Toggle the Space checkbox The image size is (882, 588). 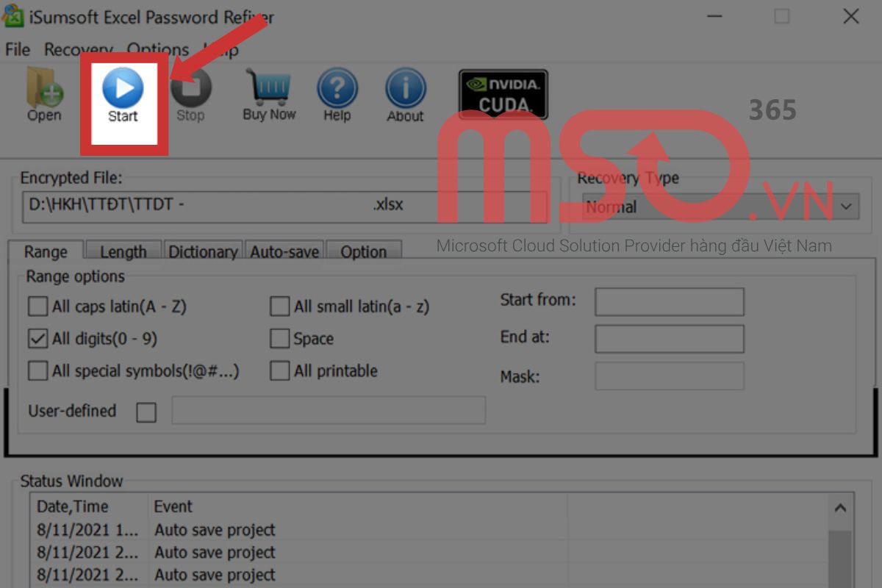tap(279, 338)
